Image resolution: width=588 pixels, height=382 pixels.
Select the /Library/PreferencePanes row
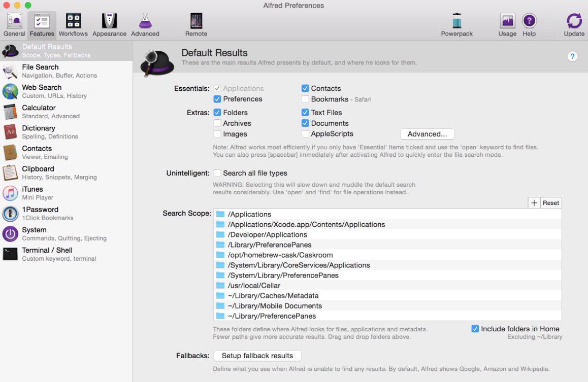point(388,245)
